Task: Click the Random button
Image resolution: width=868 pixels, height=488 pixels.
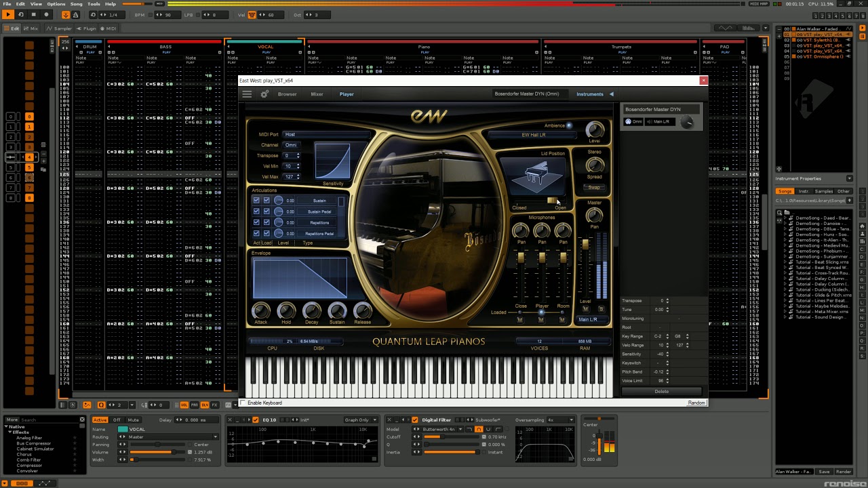Action: pyautogui.click(x=696, y=403)
